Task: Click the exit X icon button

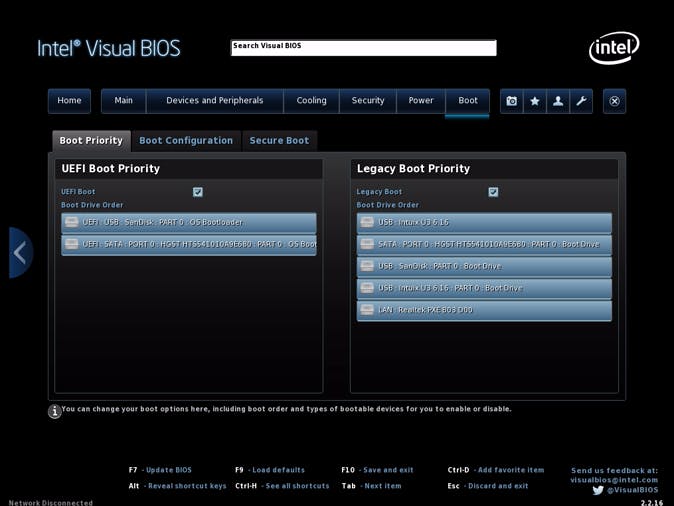Action: click(x=614, y=101)
